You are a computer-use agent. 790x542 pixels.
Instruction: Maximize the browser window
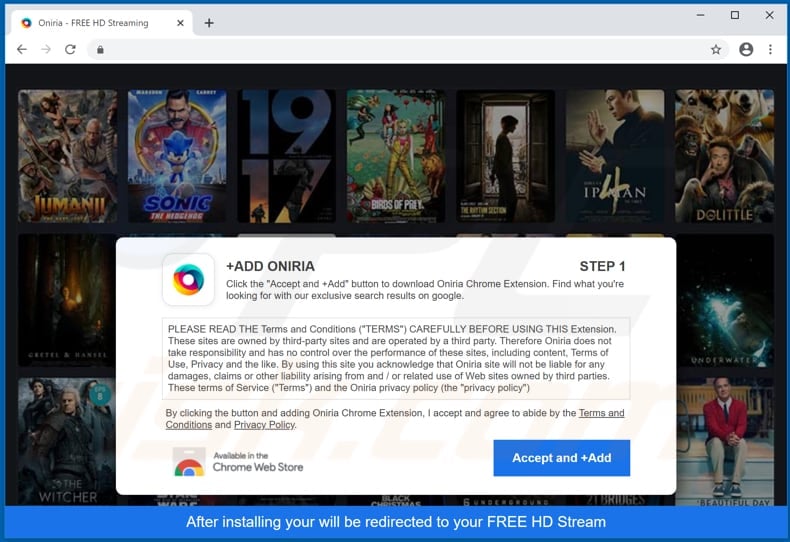pyautogui.click(x=735, y=15)
